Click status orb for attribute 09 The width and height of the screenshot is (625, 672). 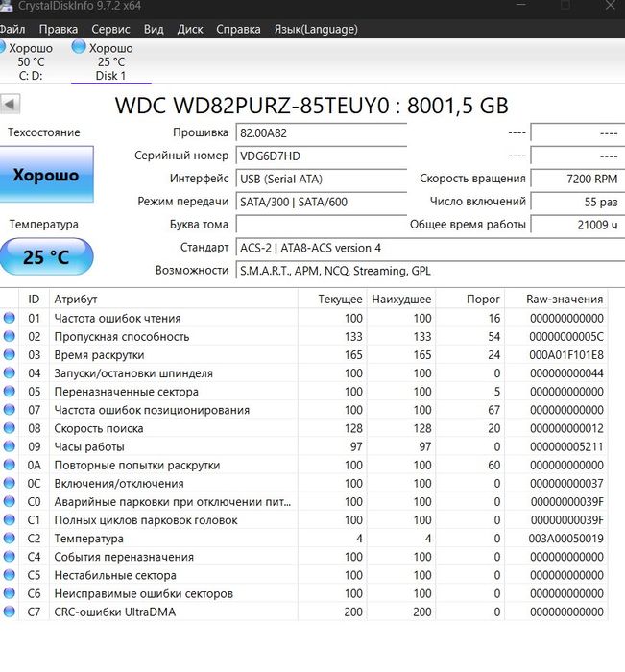point(9,446)
